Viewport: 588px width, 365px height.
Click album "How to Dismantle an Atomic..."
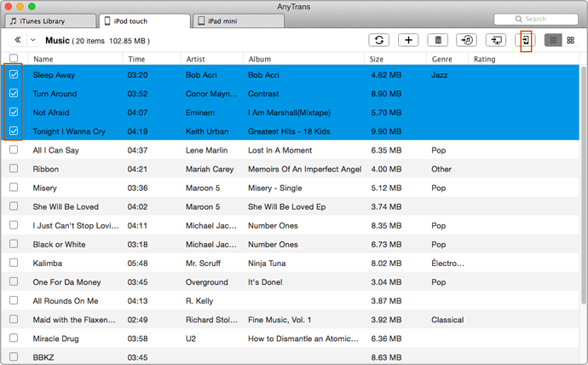(303, 339)
